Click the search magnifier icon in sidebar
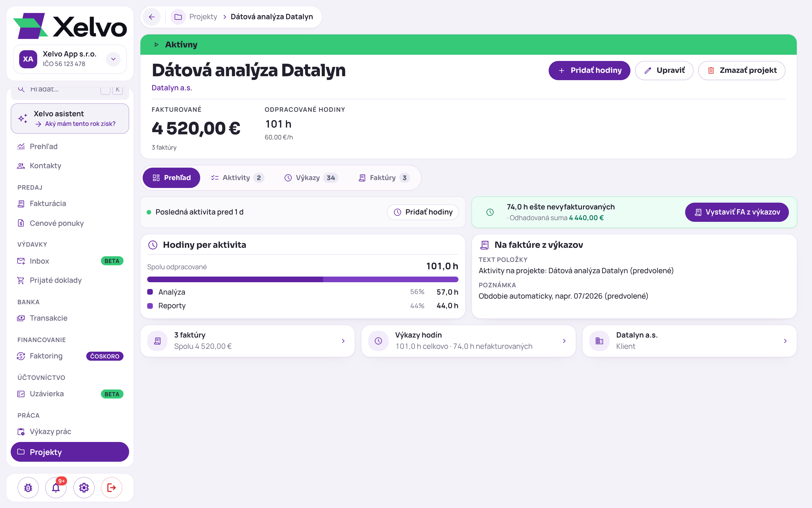Image resolution: width=812 pixels, height=508 pixels. pos(21,89)
